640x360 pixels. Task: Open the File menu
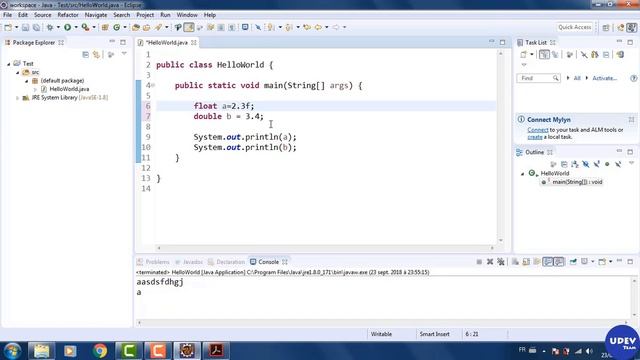[x=7, y=15]
